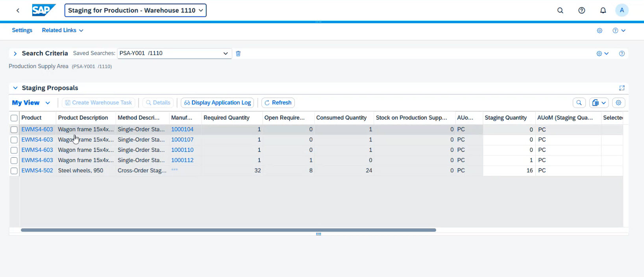Toggle the select-all rows checkbox
The width and height of the screenshot is (644, 277).
point(14,118)
